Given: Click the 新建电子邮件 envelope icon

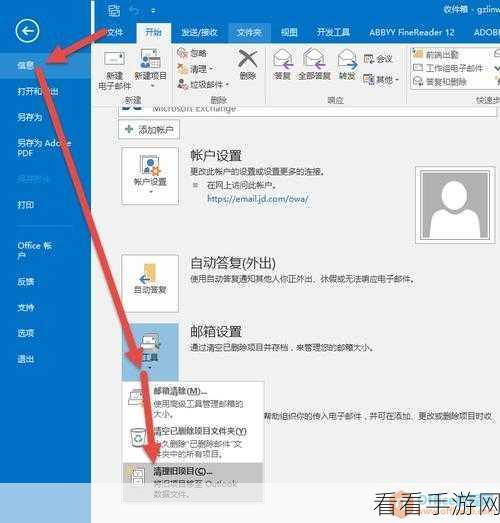Looking at the screenshot, I should click(114, 59).
